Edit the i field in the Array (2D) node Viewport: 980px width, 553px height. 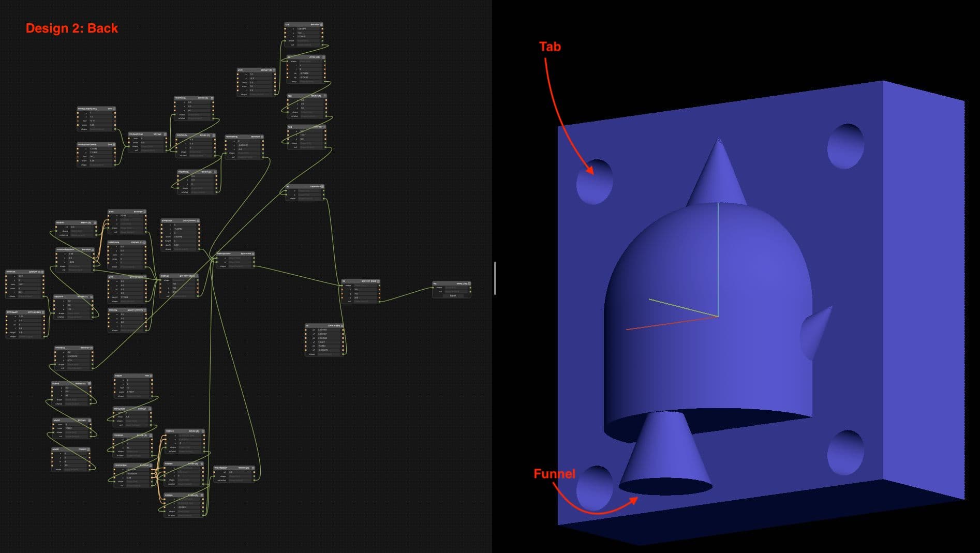(310, 65)
